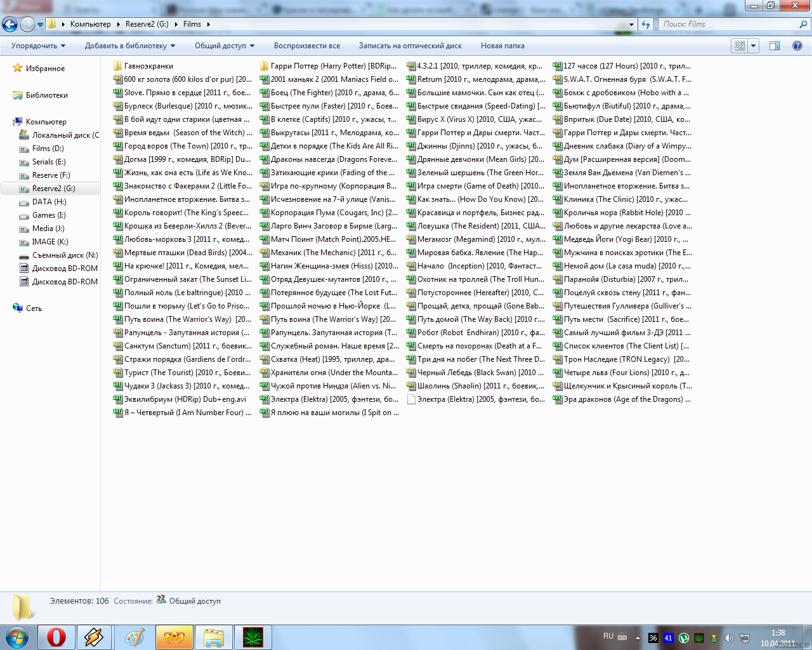Viewport: 812px width, 650px height.
Task: Select 'Я плюю на ваши могилы' file
Action: click(329, 413)
